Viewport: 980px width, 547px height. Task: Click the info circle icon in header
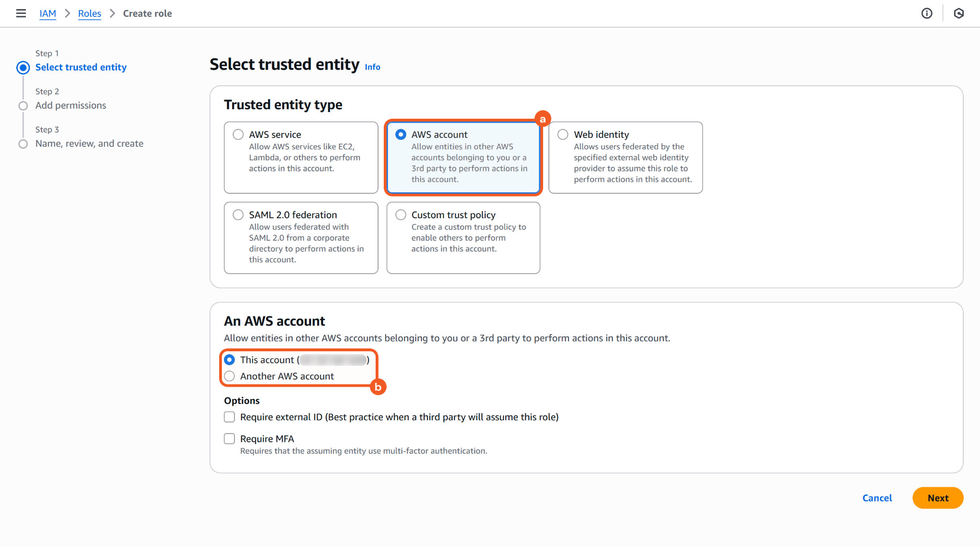tap(927, 13)
